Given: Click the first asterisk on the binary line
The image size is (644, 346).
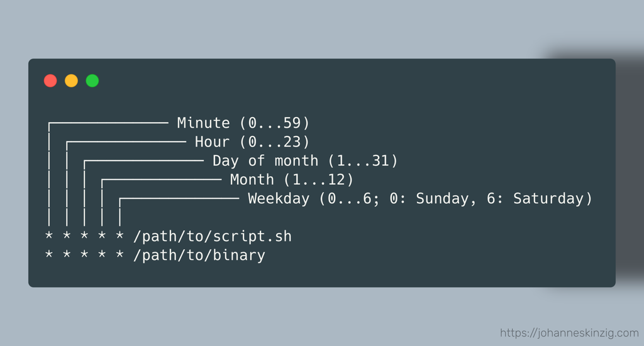Looking at the screenshot, I should coord(49,257).
